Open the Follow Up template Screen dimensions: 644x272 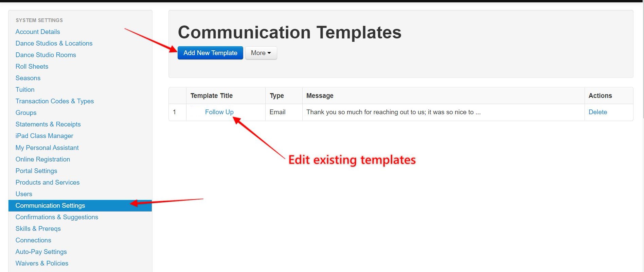[x=219, y=112]
